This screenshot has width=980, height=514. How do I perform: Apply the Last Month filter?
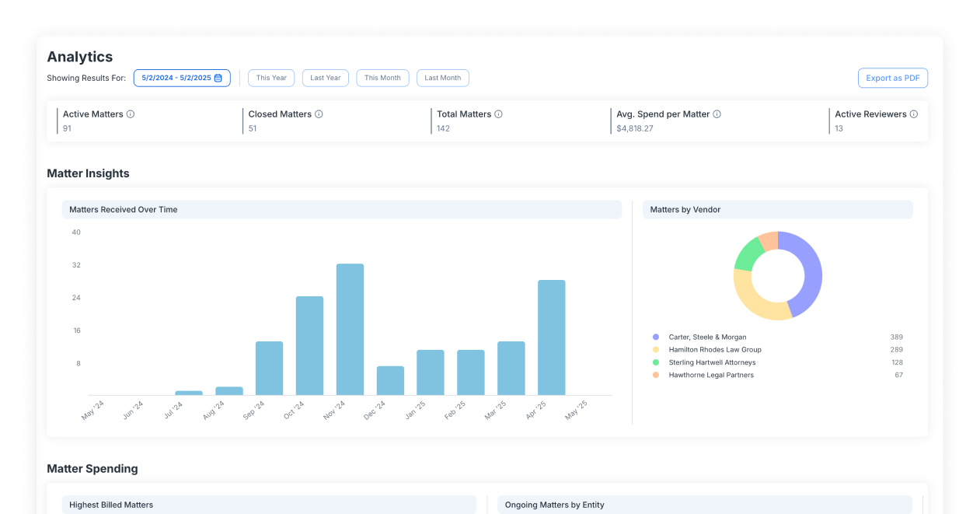point(443,78)
